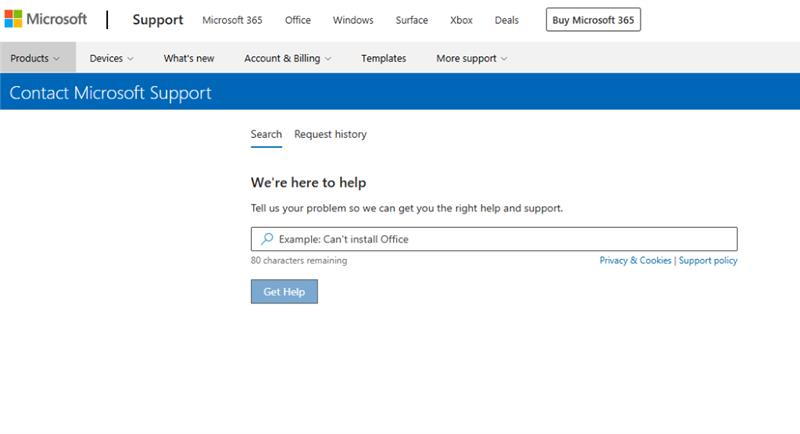Expand the Account & Billing dropdown
800x434 pixels.
tap(288, 58)
